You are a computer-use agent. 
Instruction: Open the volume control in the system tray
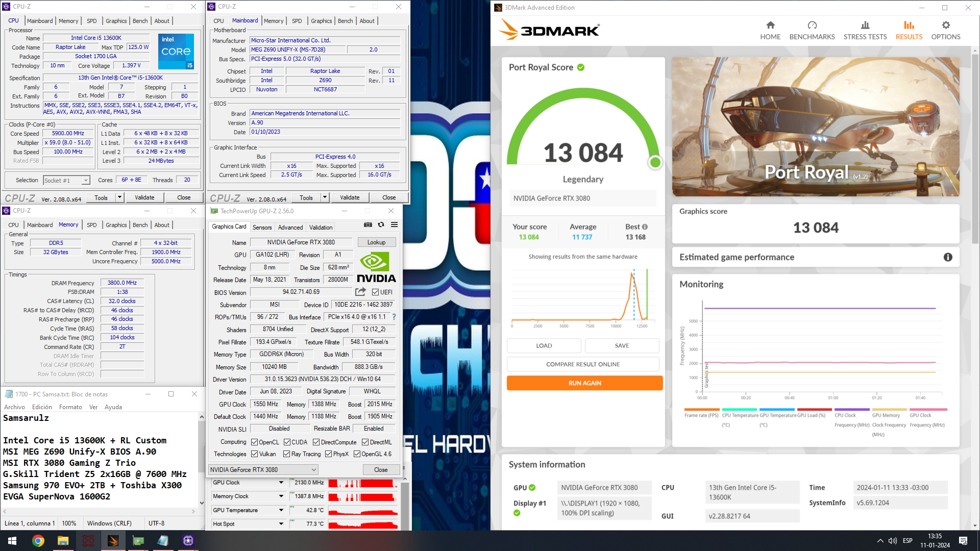[x=893, y=541]
